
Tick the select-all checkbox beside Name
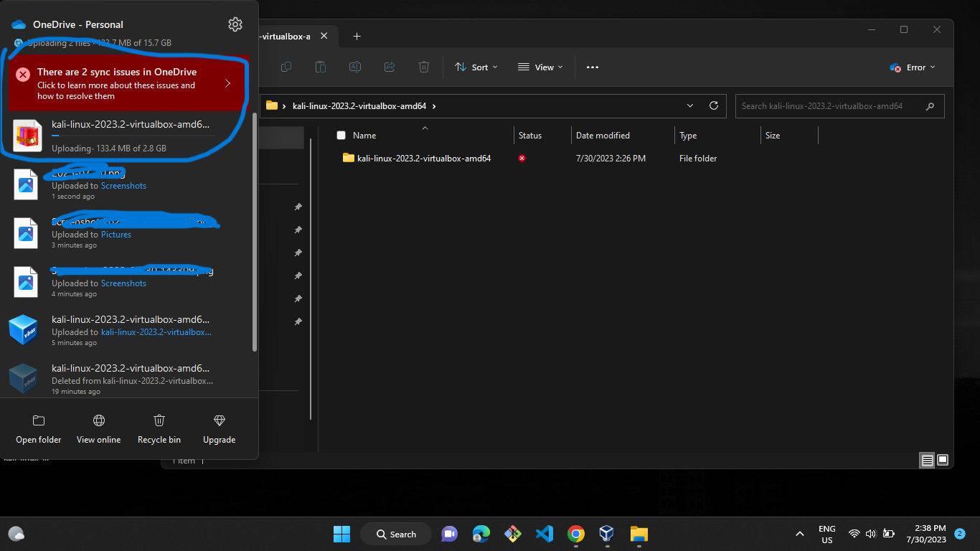tap(341, 136)
